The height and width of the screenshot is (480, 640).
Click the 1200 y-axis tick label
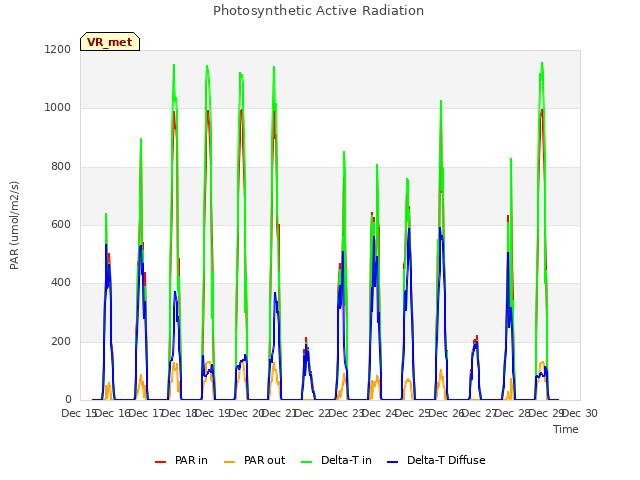coord(58,49)
